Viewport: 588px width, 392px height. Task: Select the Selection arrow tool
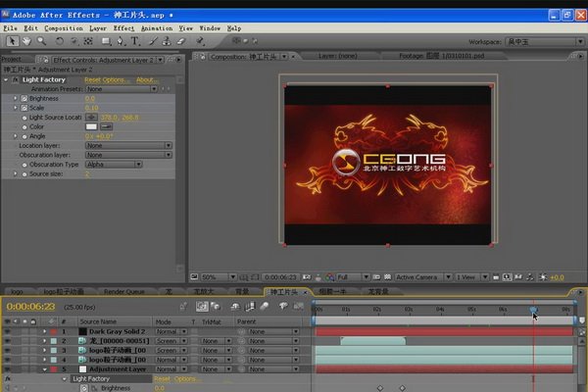coord(11,41)
